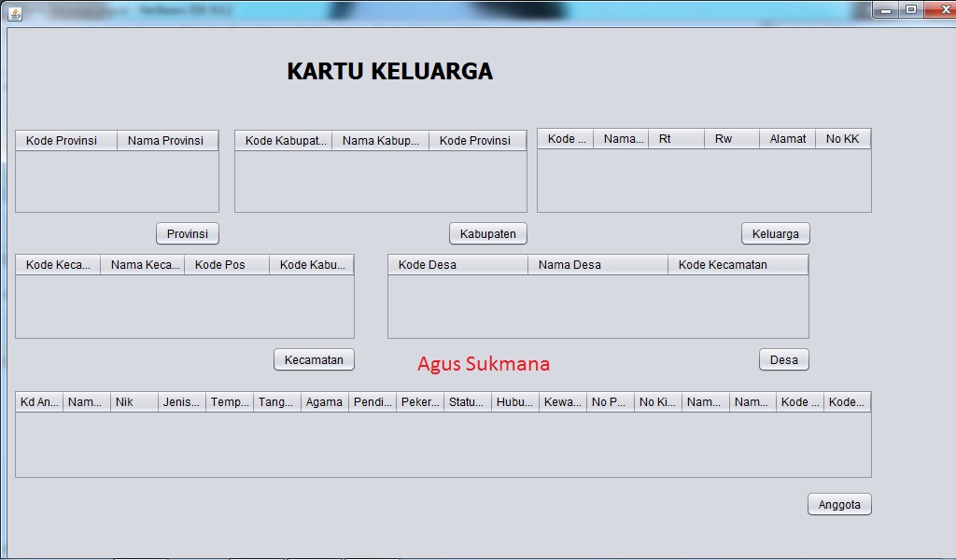The image size is (956, 560).
Task: Click the No KK column header
Action: (x=843, y=138)
